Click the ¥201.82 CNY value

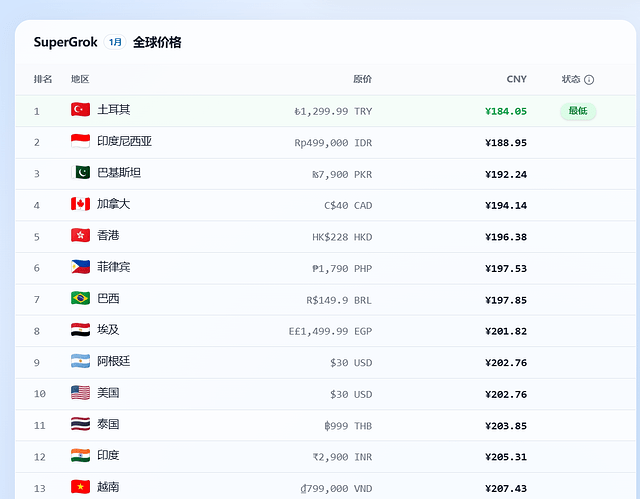(x=506, y=331)
